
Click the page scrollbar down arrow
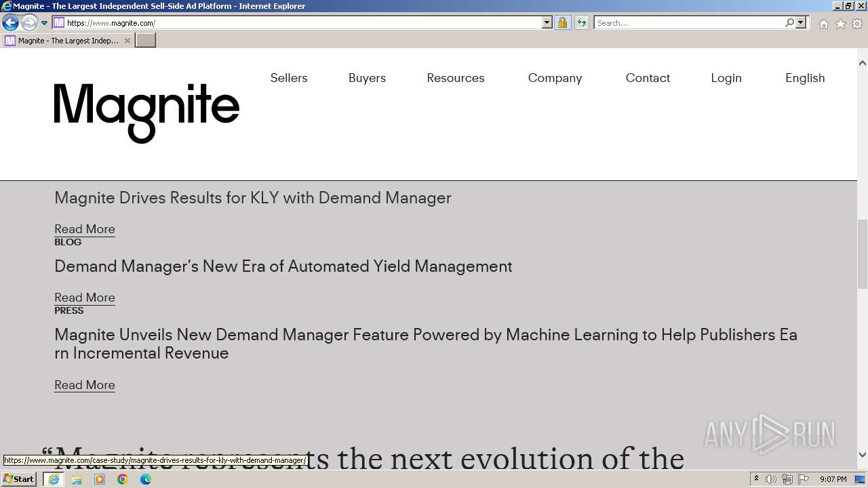tap(863, 455)
